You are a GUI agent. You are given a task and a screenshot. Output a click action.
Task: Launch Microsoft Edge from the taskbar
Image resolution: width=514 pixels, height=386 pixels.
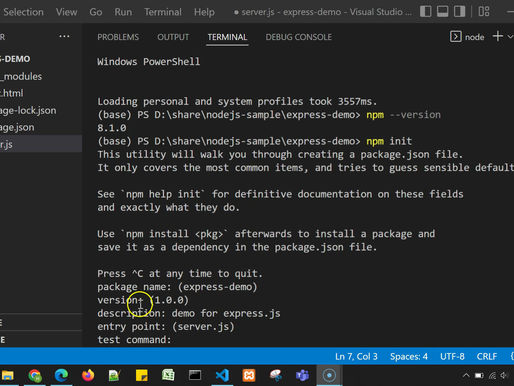point(61,376)
